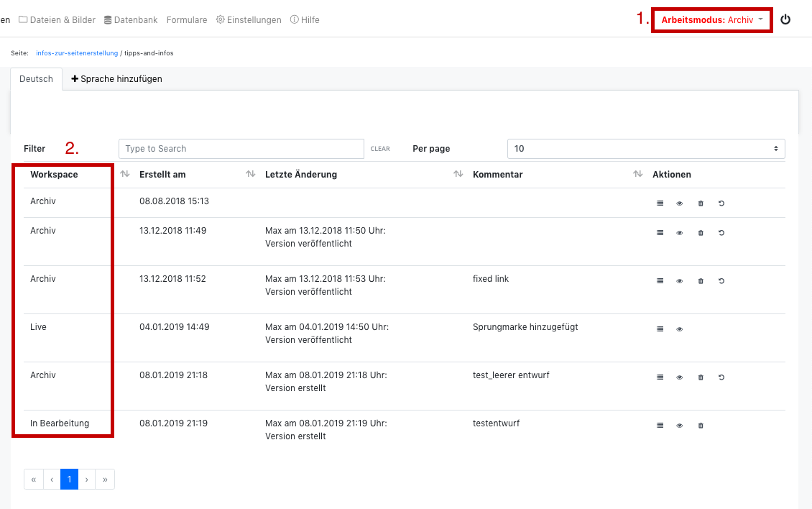Viewport: 812px width, 509px height.
Task: Delete the 'testentwurf' draft version
Action: click(x=701, y=426)
